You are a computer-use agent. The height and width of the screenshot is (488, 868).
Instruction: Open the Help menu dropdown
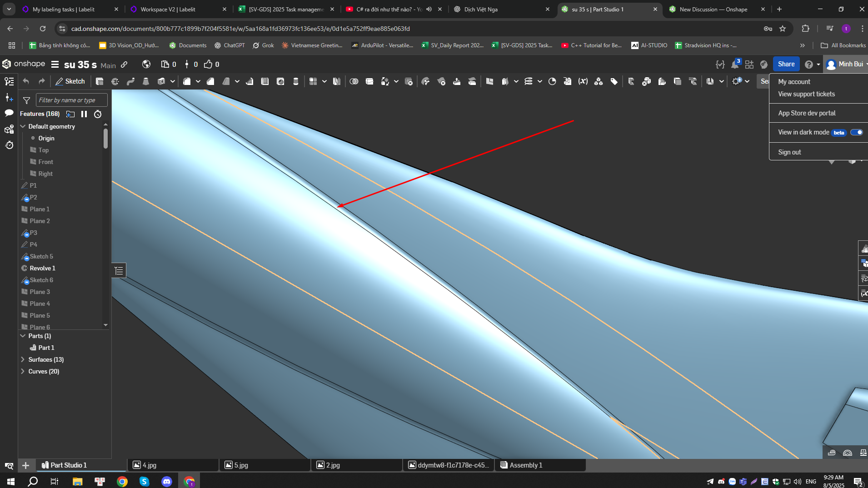pyautogui.click(x=812, y=65)
